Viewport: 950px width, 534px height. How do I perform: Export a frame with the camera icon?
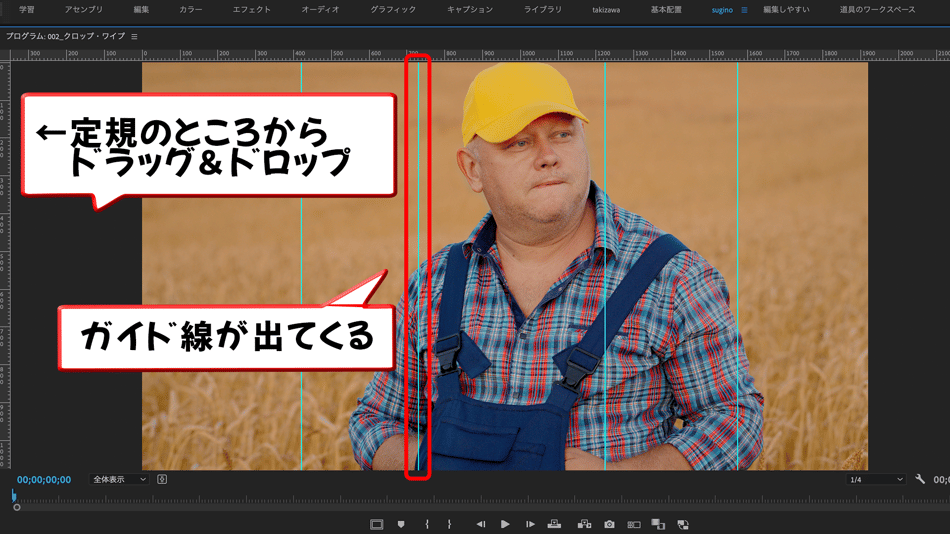coord(609,524)
